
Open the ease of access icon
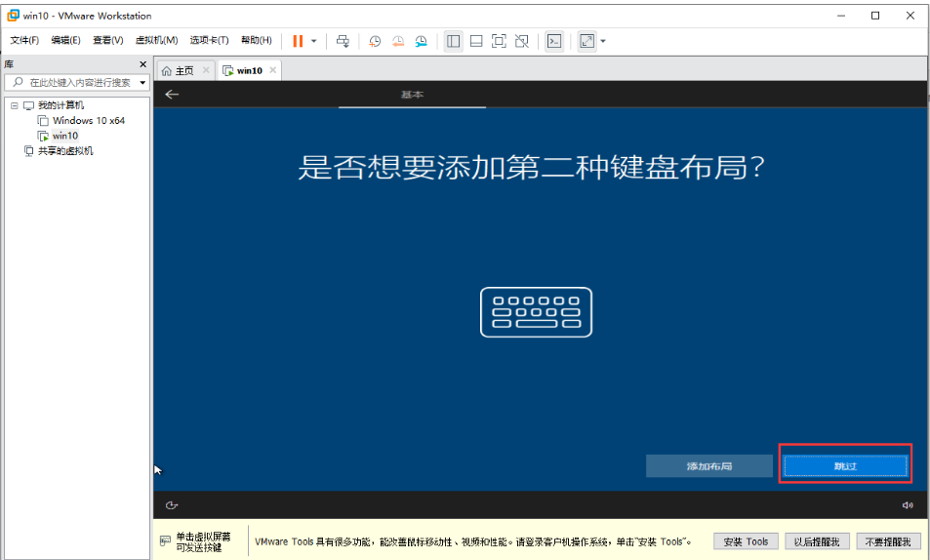[x=172, y=505]
